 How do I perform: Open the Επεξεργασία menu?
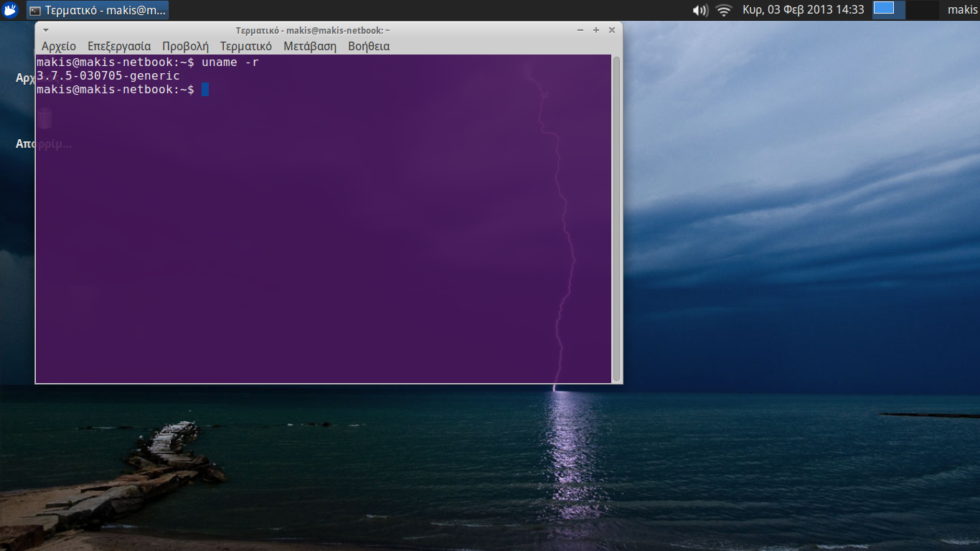pos(119,46)
